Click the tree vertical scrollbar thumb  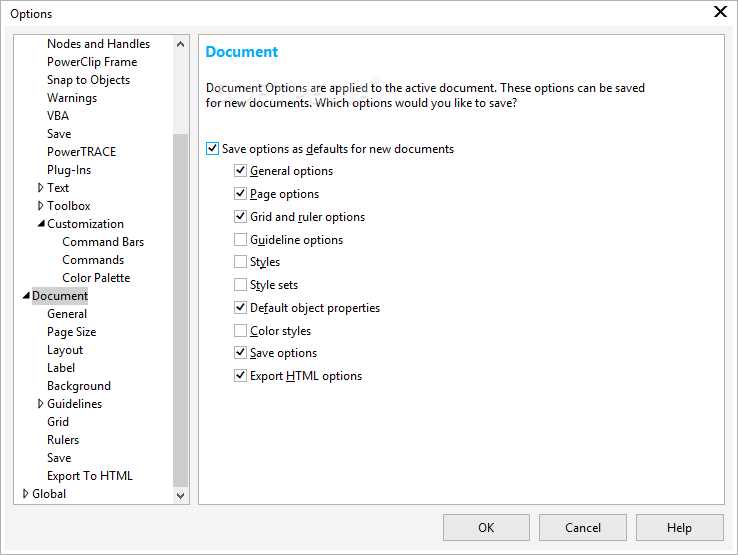(x=180, y=310)
